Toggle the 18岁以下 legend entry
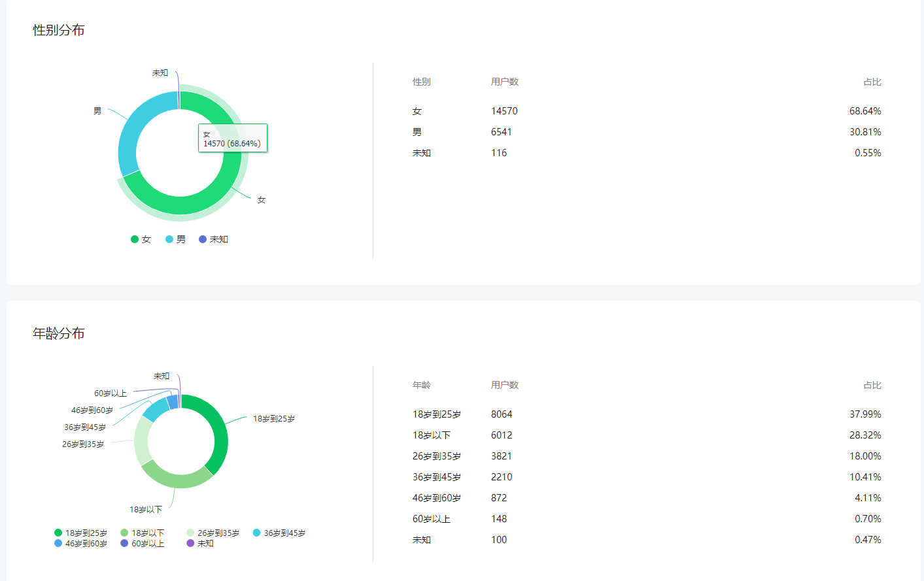 tap(143, 533)
